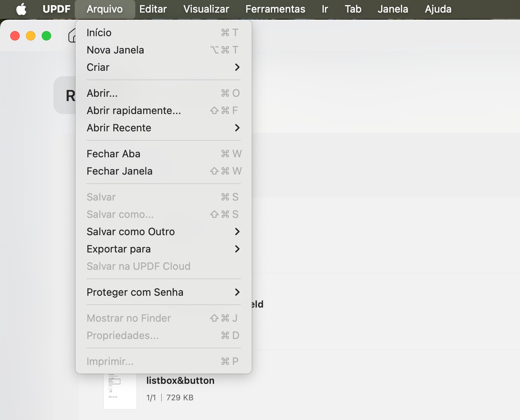Open the Apple menu
Viewport: 520px width, 420px height.
(21, 9)
